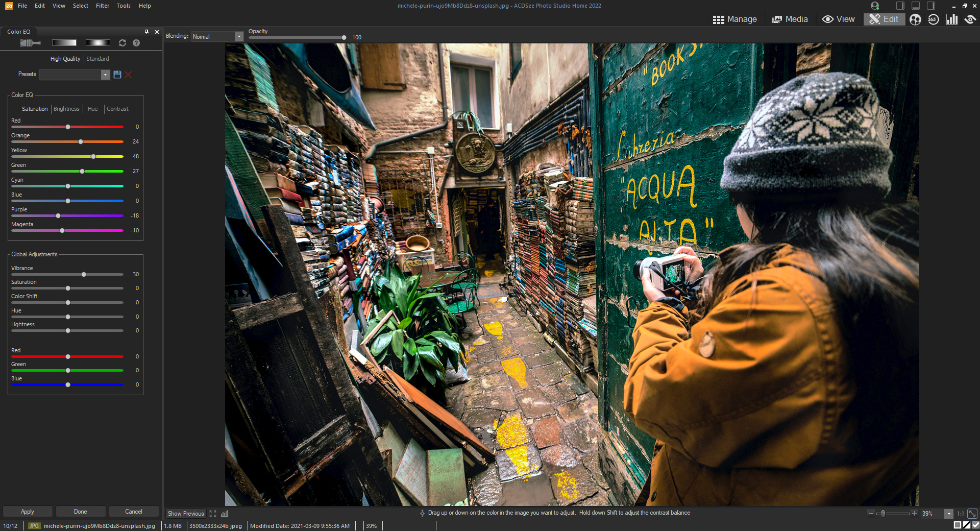Image resolution: width=980 pixels, height=531 pixels.
Task: Open the histogram icon near Show Previous
Action: click(225, 514)
